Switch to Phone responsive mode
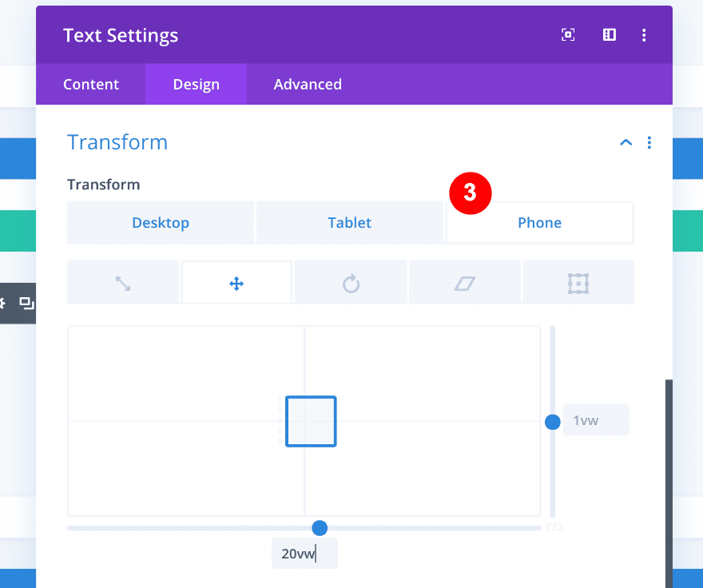This screenshot has width=703, height=588. [539, 223]
